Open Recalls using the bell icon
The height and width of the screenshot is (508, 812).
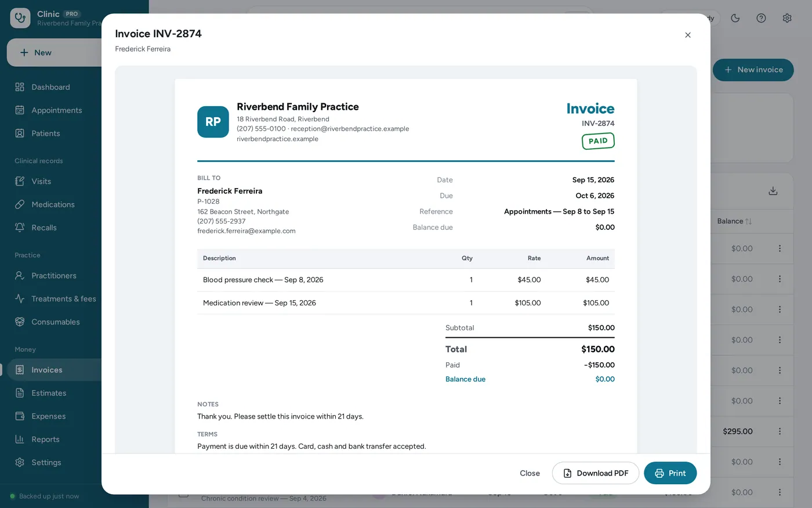pos(20,228)
